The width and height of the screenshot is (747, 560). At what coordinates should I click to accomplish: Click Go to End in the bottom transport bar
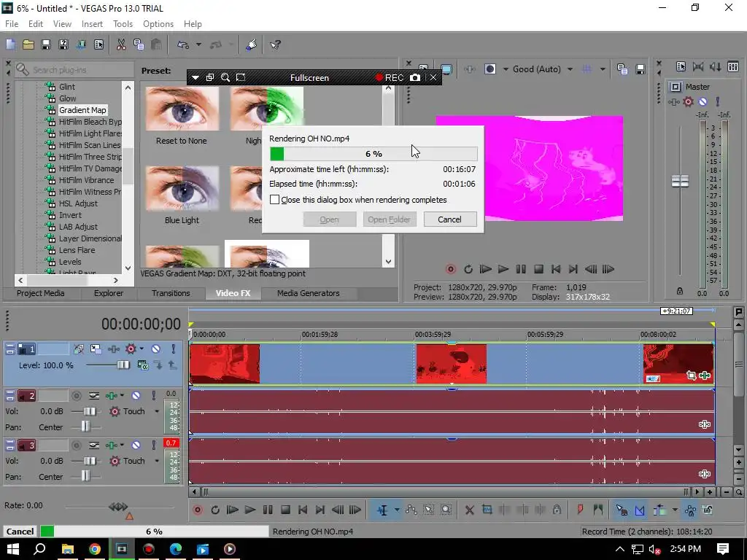(x=320, y=510)
